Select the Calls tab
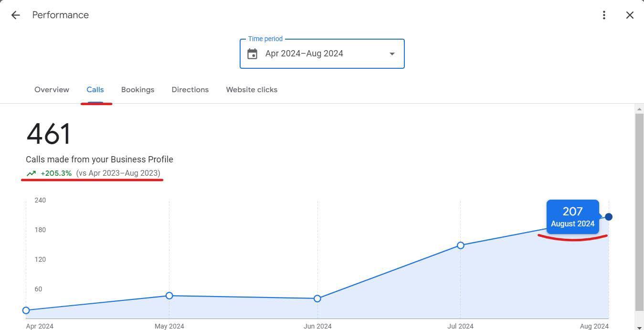644x330 pixels. point(95,90)
